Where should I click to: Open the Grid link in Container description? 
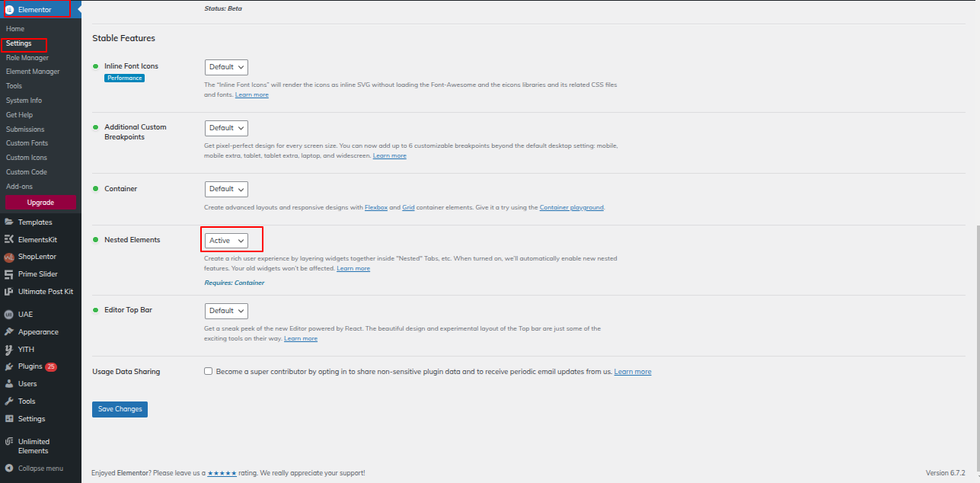tap(408, 207)
